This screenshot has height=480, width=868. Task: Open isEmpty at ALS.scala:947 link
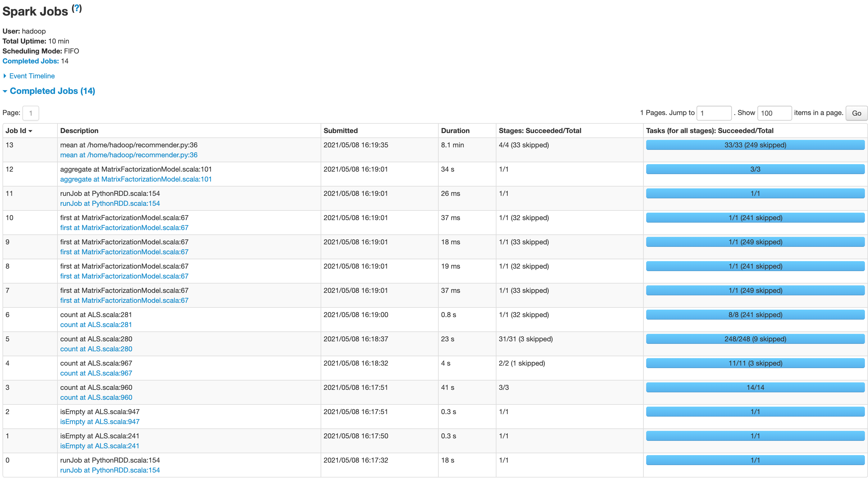coord(100,422)
